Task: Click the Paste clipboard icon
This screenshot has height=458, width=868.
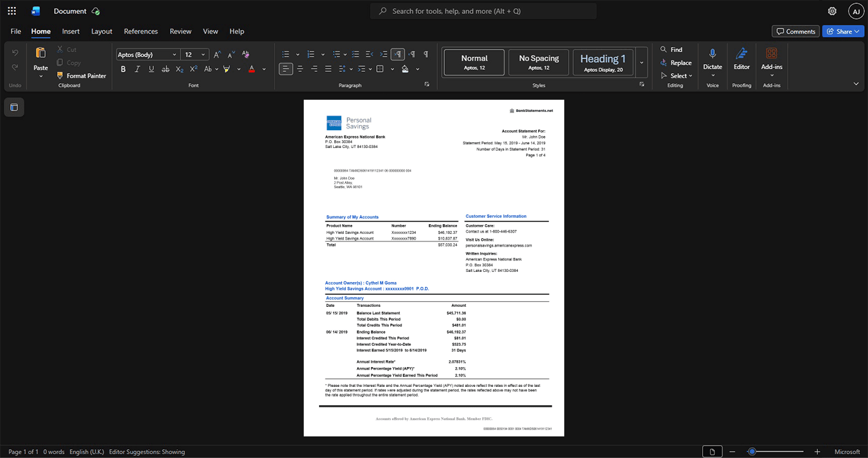Action: click(x=41, y=53)
